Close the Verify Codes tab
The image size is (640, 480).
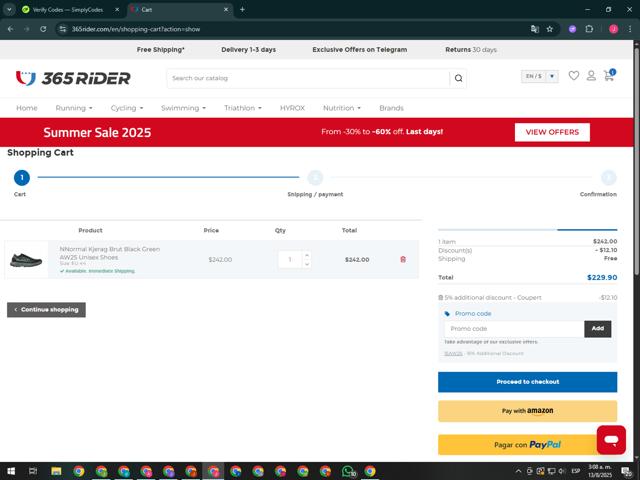(117, 9)
